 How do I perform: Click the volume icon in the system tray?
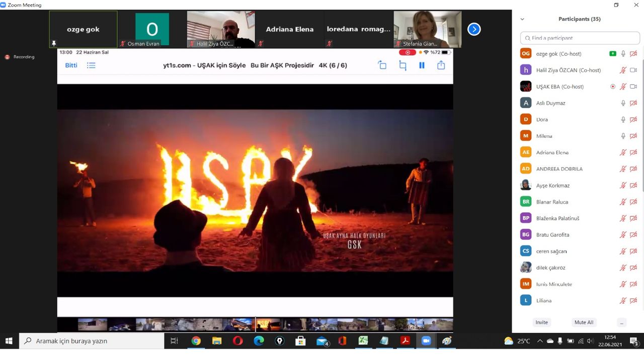[x=591, y=341]
